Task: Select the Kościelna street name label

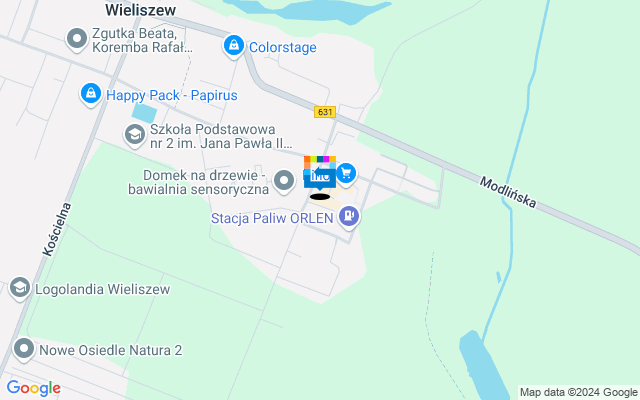Action: pos(57,229)
